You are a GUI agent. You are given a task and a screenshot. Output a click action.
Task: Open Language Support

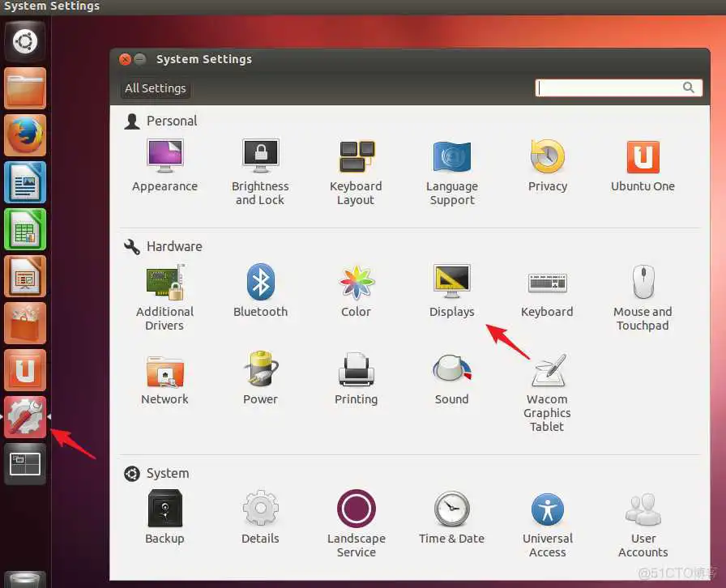point(451,162)
